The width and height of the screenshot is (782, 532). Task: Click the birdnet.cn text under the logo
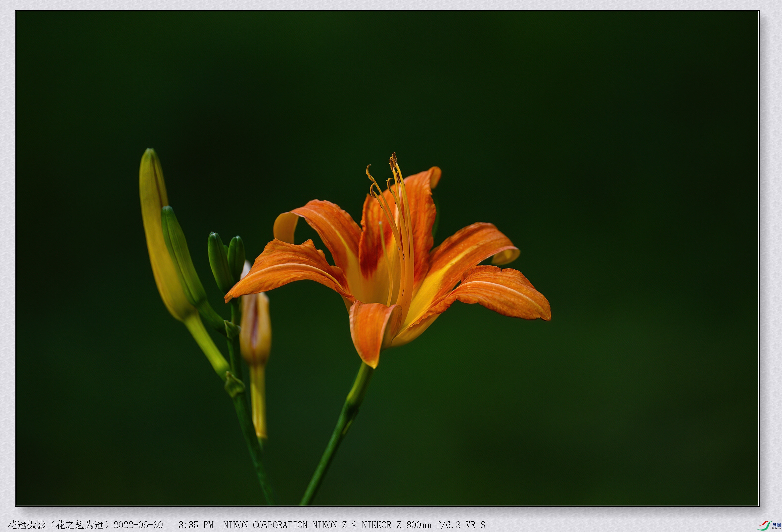click(777, 529)
